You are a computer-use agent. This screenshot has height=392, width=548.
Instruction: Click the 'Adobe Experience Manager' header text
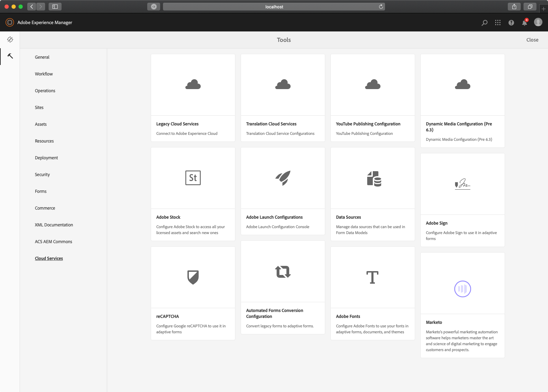(x=45, y=22)
